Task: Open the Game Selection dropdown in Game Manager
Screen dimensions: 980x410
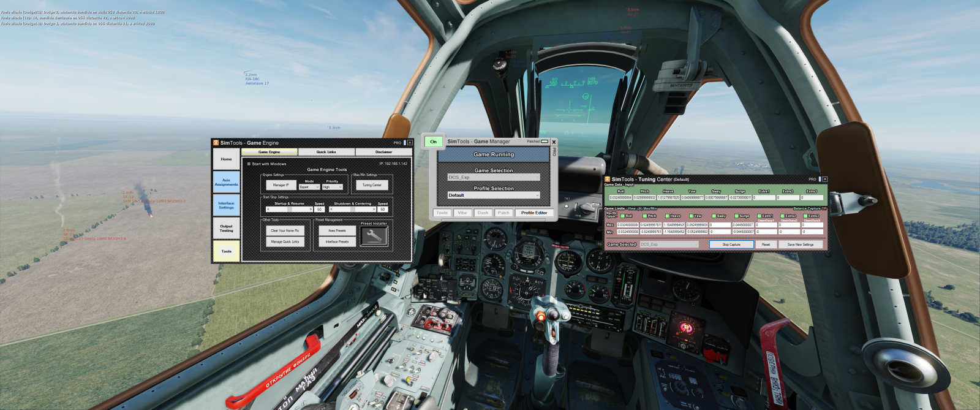Action: pos(494,177)
